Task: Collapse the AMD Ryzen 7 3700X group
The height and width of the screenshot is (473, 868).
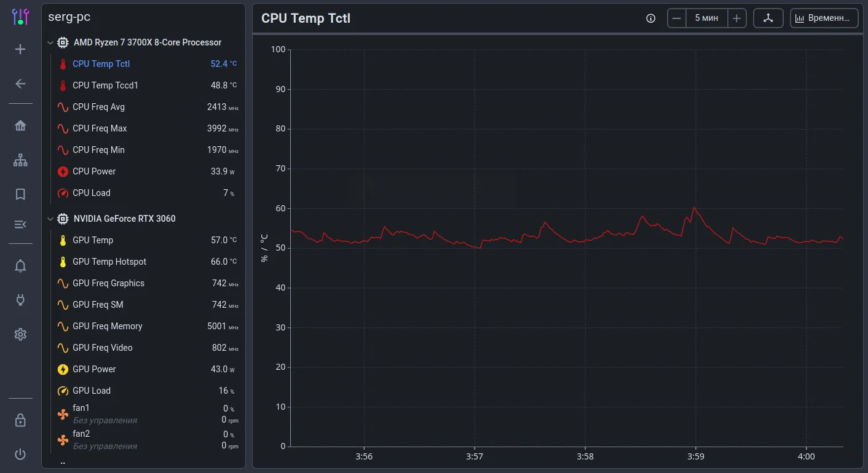Action: click(x=50, y=42)
